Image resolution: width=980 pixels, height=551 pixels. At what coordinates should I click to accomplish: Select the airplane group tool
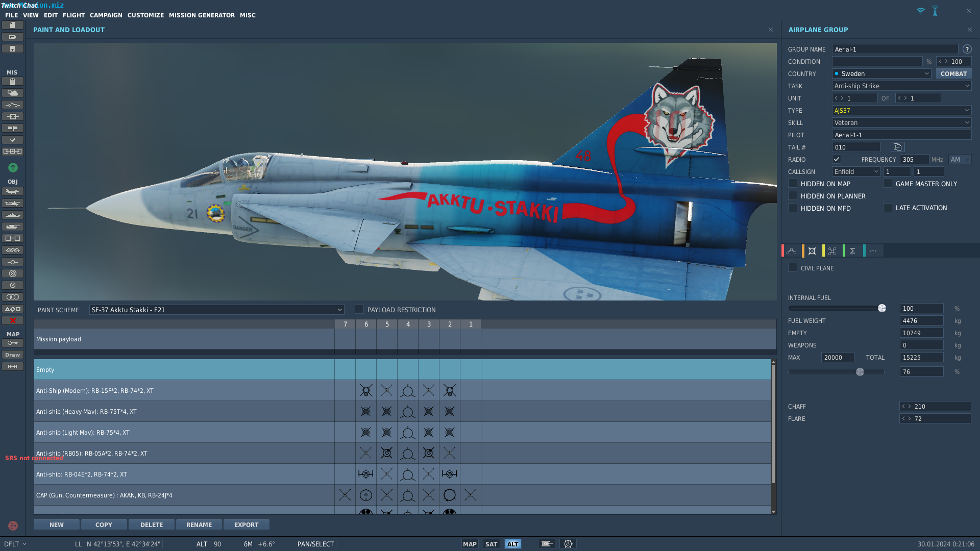pyautogui.click(x=13, y=191)
